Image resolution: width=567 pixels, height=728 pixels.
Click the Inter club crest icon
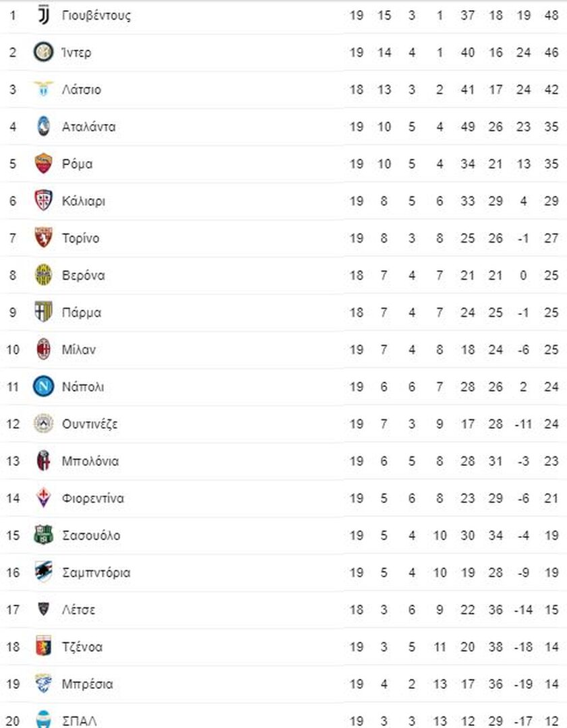[43, 52]
